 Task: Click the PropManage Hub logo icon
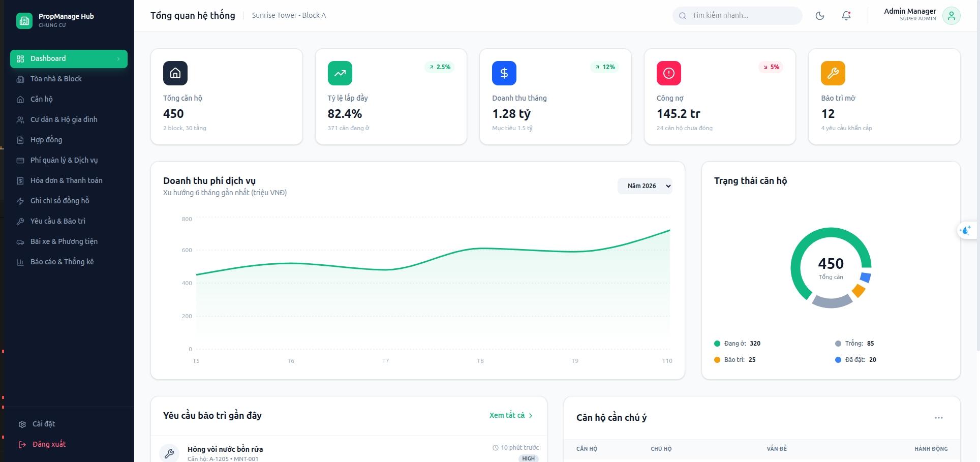24,20
